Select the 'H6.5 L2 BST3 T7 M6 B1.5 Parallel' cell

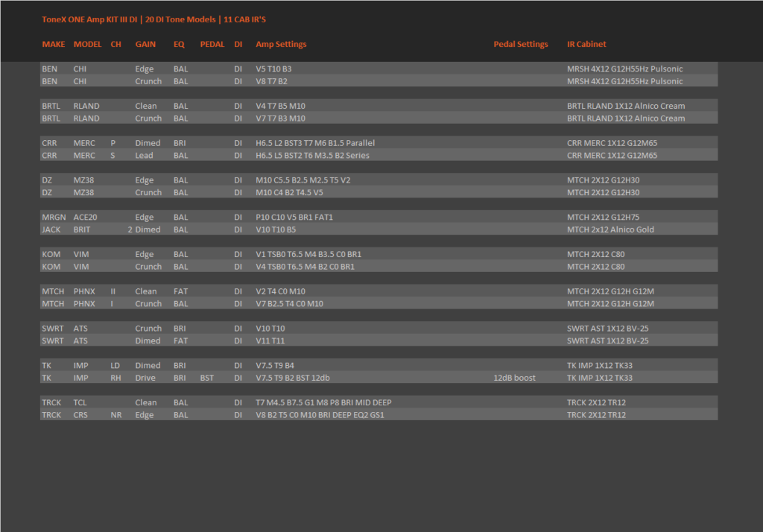click(x=315, y=143)
